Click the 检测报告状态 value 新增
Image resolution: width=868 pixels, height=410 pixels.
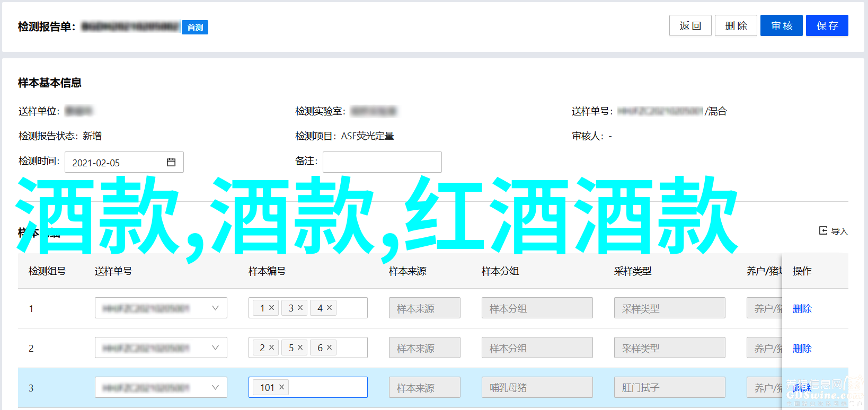click(x=92, y=136)
